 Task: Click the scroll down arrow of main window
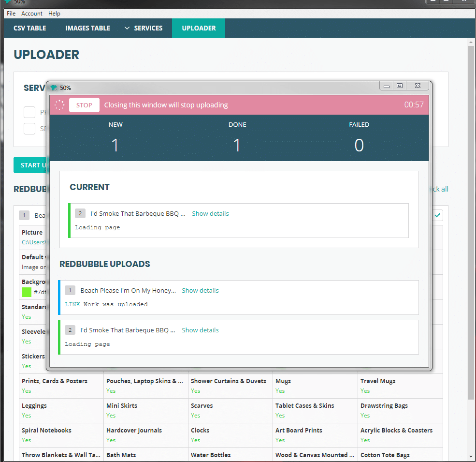pos(471,457)
